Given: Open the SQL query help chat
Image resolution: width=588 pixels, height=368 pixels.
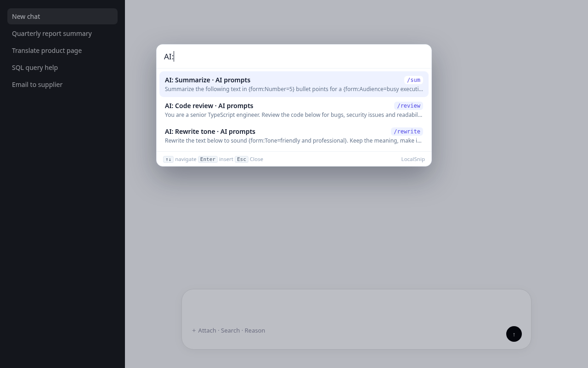Looking at the screenshot, I should pyautogui.click(x=62, y=67).
